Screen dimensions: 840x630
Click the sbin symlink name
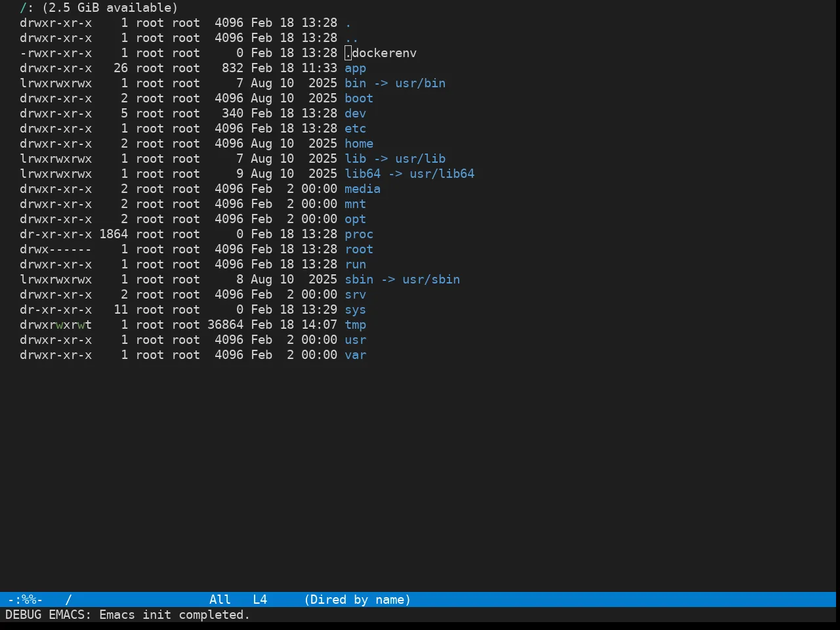359,280
